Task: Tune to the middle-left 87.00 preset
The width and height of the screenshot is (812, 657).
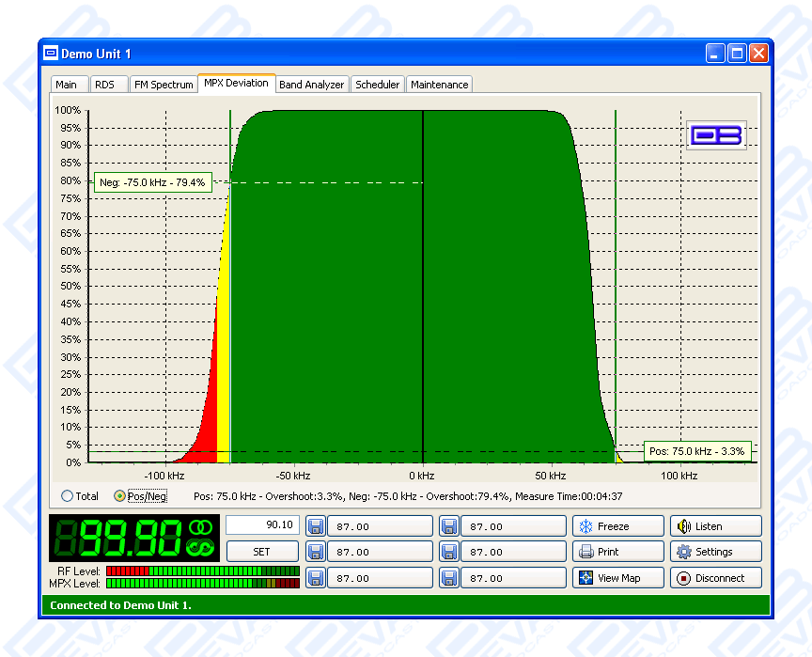Action: click(x=381, y=552)
